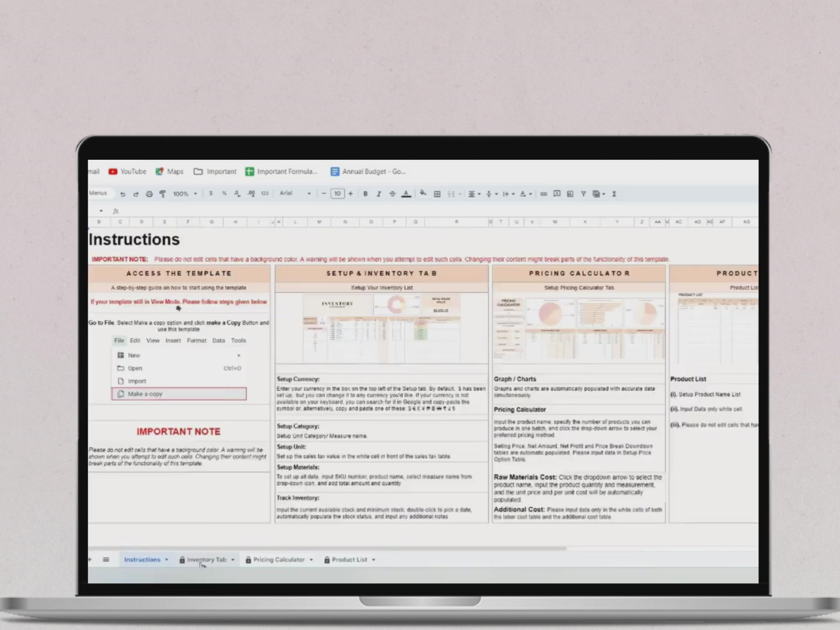The width and height of the screenshot is (840, 630).
Task: Click the horizontal scrollbar above sheet tabs
Action: (327, 548)
